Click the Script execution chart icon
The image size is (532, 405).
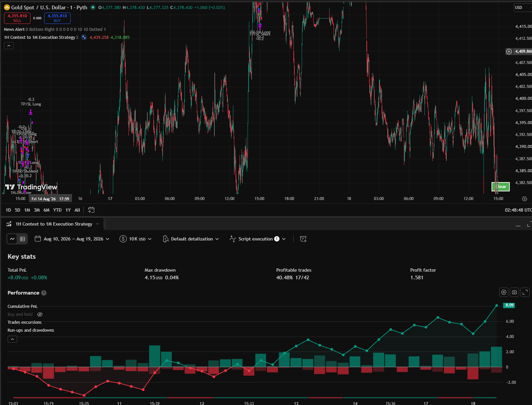233,239
